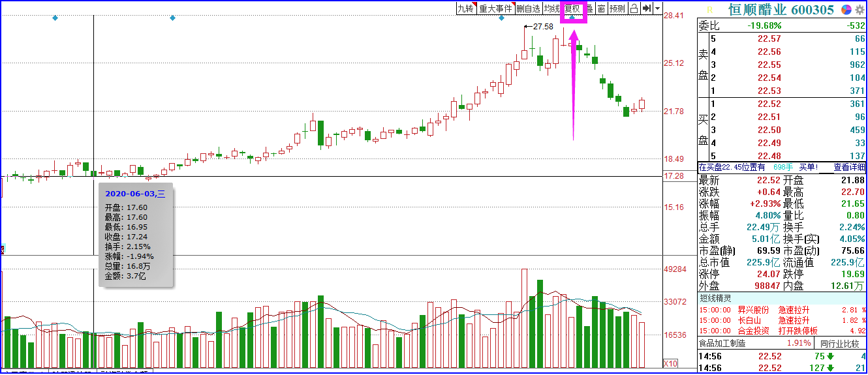Select the 短线精灵 panel header
Screen dimensions: 868x375
[716, 298]
